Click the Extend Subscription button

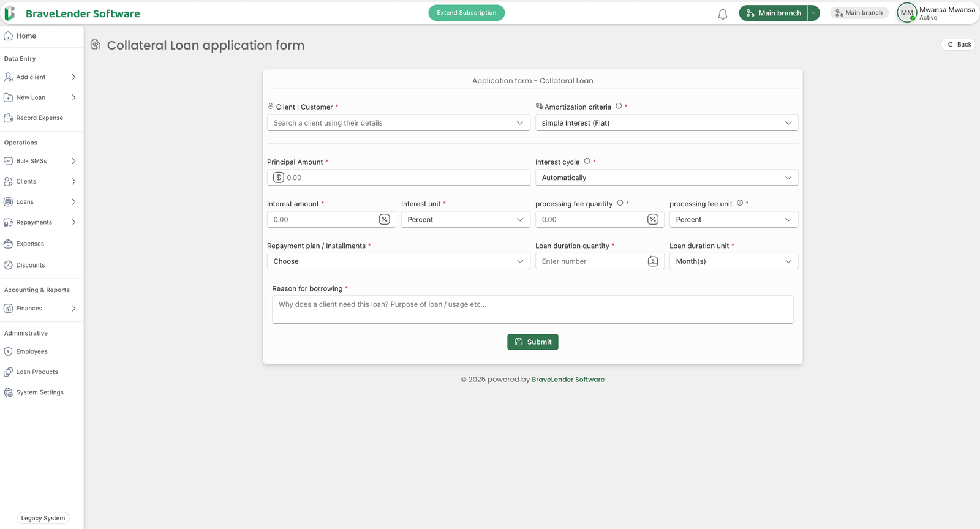click(466, 13)
